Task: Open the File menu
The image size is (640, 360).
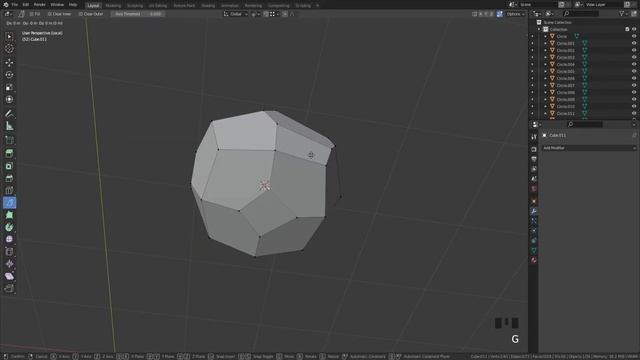Action: (x=14, y=4)
